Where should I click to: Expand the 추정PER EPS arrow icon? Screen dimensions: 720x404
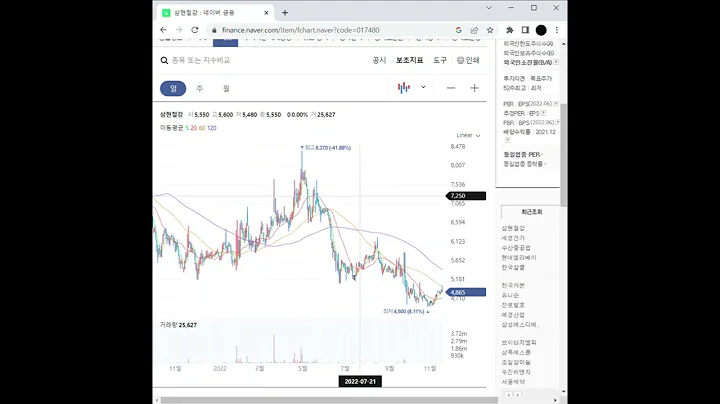pyautogui.click(x=544, y=113)
